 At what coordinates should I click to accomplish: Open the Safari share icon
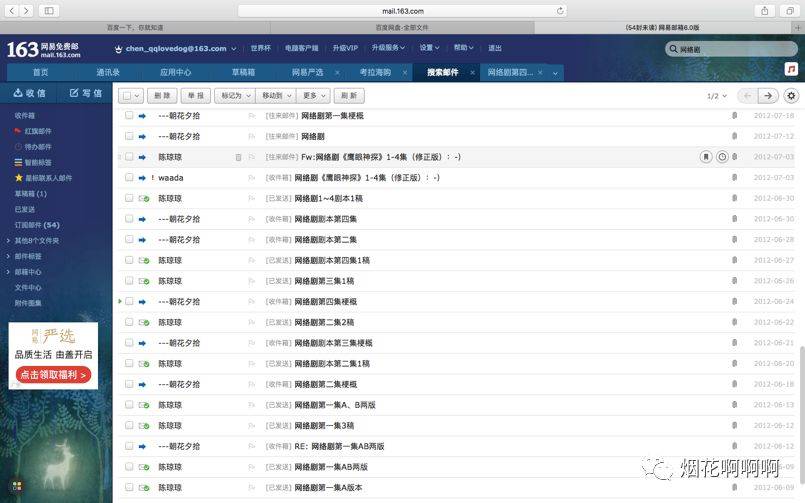click(x=764, y=11)
